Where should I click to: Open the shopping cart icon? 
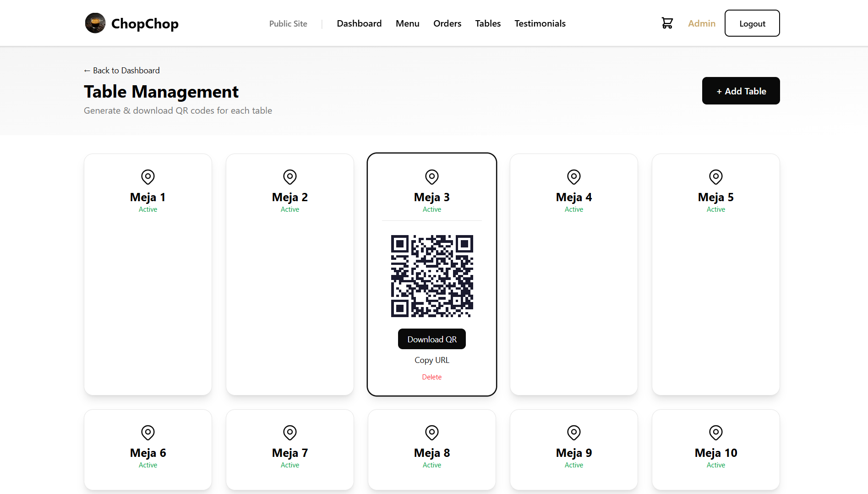pos(667,23)
